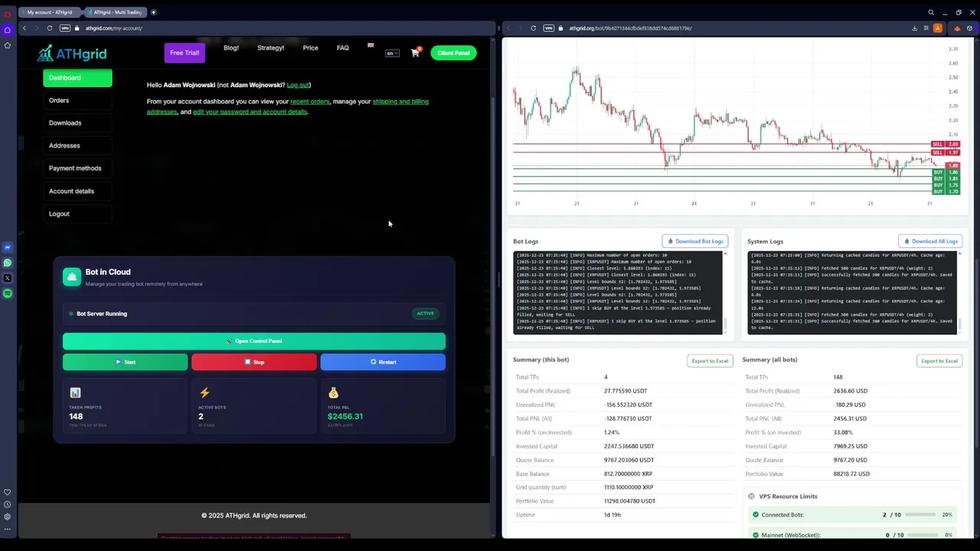The width and height of the screenshot is (980, 551).
Task: Open X (Twitter) in the Opera sidebar
Action: tap(8, 278)
